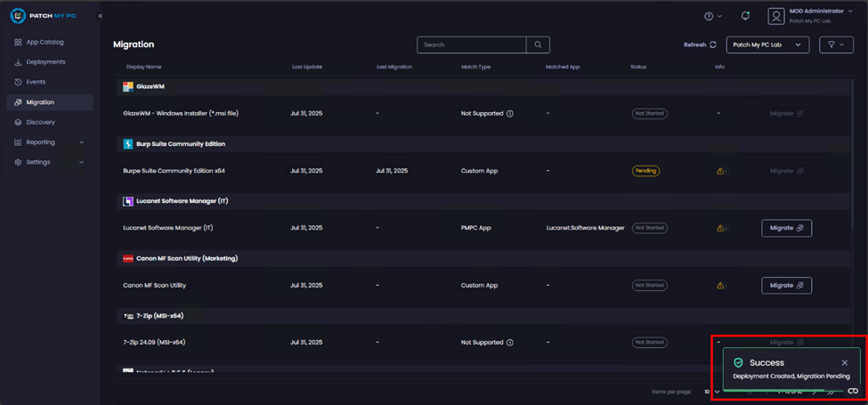Screen dimensions: 868x405
Task: Go to Deployments in the sidebar
Action: (x=45, y=62)
